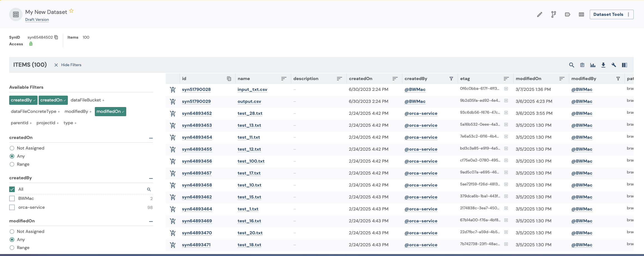The width and height of the screenshot is (644, 256).
Task: Open the version history icon
Action: point(553,14)
